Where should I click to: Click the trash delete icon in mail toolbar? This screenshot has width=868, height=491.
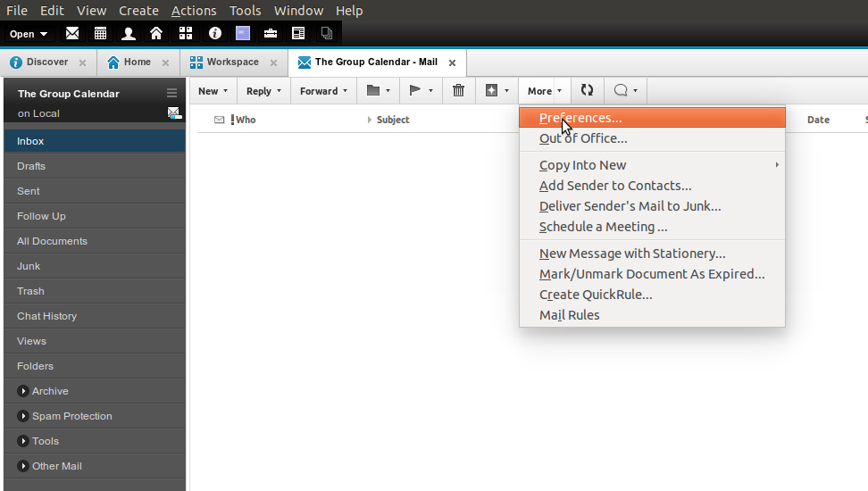[458, 90]
